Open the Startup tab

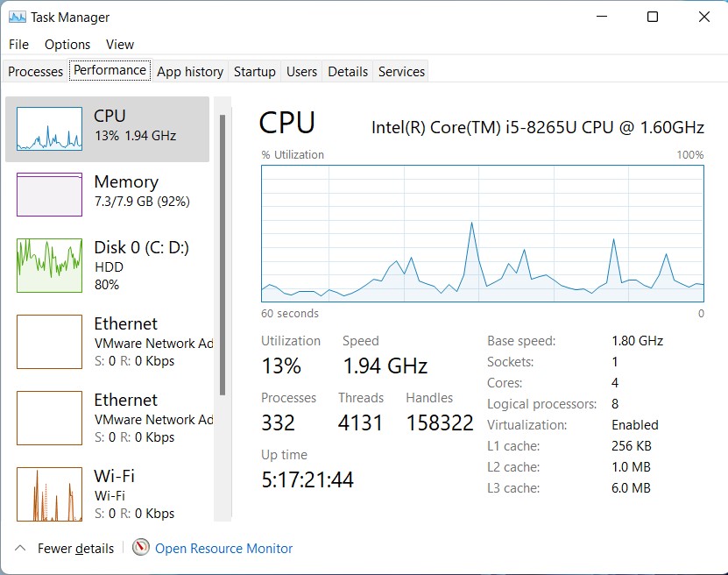[x=254, y=71]
